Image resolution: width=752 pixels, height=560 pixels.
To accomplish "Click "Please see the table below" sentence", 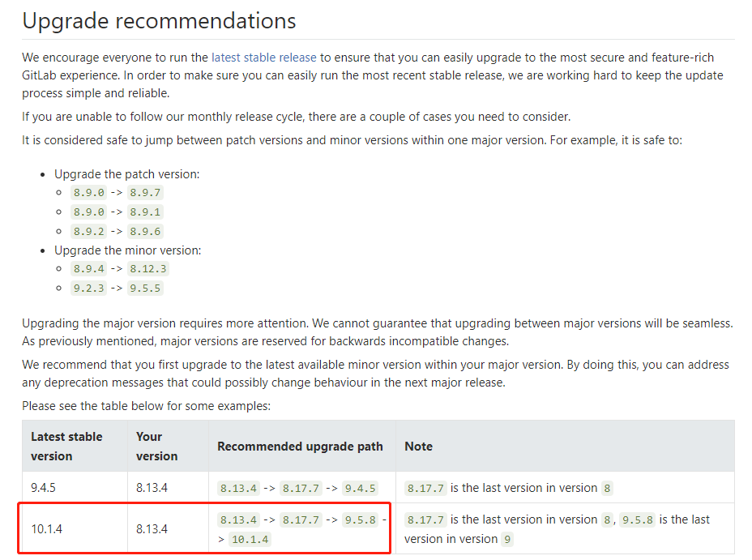I will tap(146, 406).
